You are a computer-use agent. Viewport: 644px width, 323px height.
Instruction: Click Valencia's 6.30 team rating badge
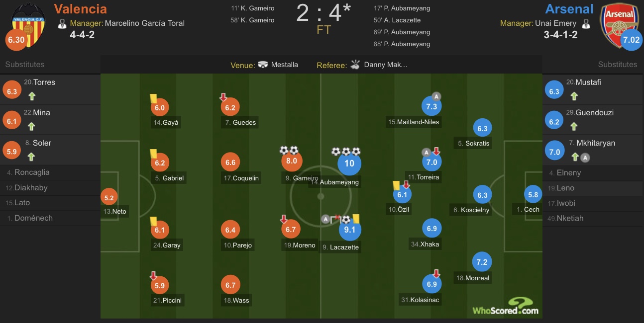16,40
